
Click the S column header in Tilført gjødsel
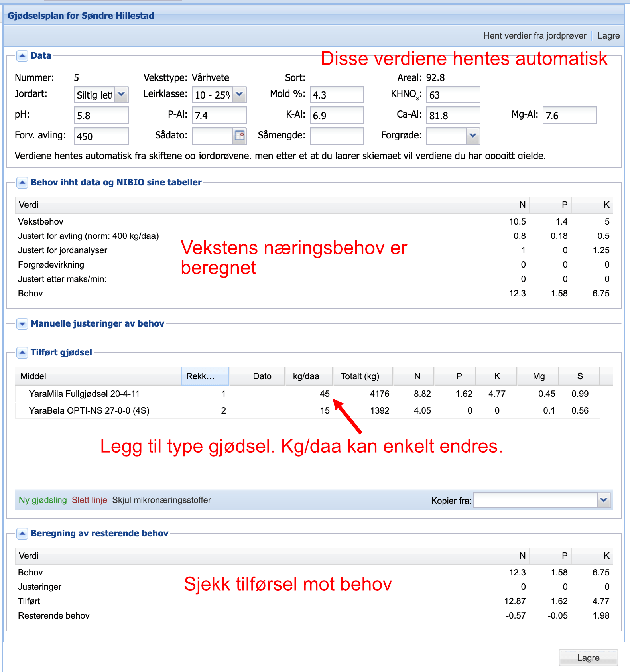coord(579,376)
